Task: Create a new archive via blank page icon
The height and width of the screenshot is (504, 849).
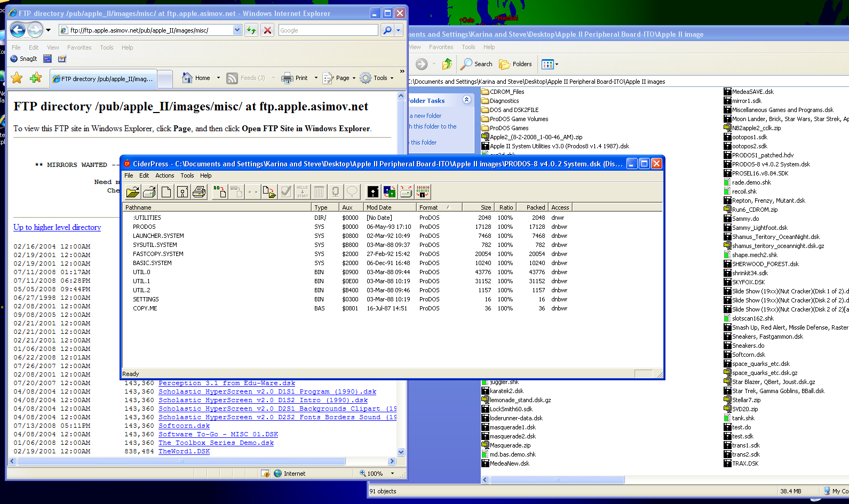Action: (x=166, y=191)
